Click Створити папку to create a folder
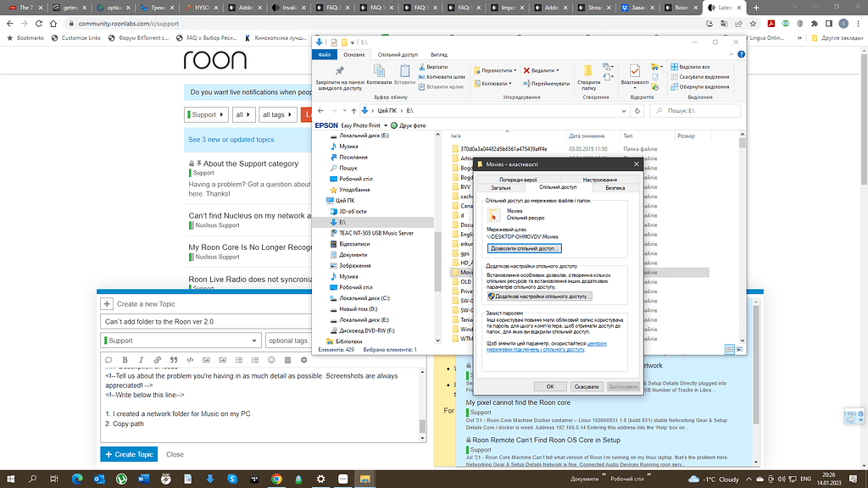 pos(588,77)
